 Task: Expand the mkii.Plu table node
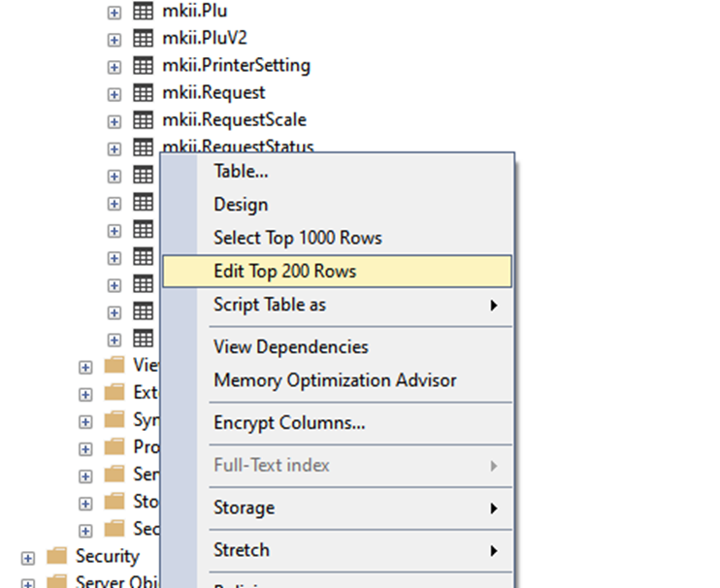tap(115, 13)
